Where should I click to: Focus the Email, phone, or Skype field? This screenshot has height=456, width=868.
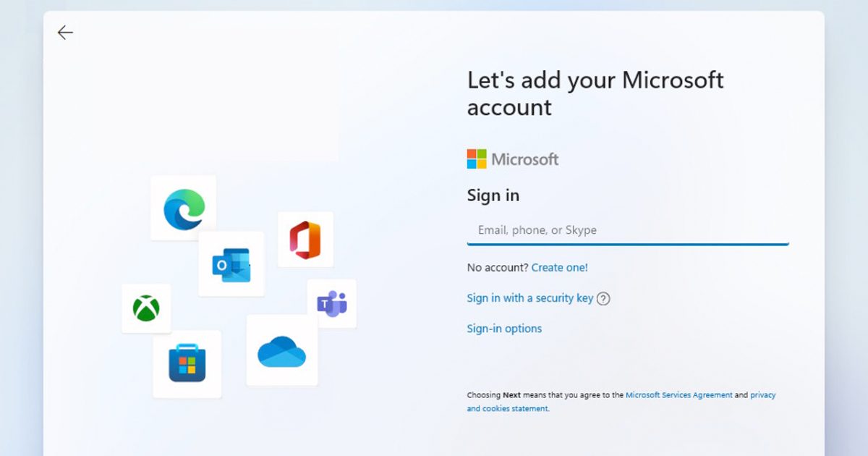tap(628, 230)
